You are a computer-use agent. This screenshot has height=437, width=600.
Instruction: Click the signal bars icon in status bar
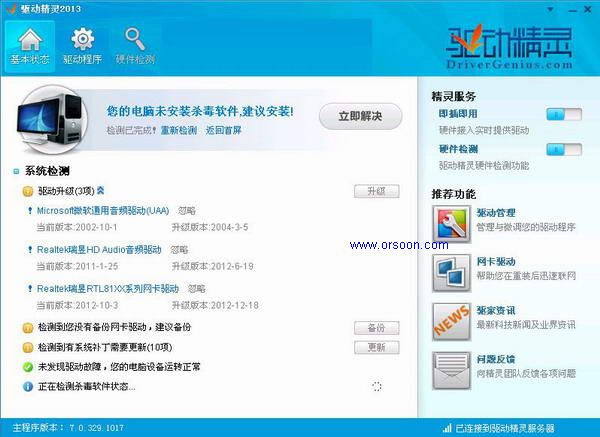[x=447, y=428]
